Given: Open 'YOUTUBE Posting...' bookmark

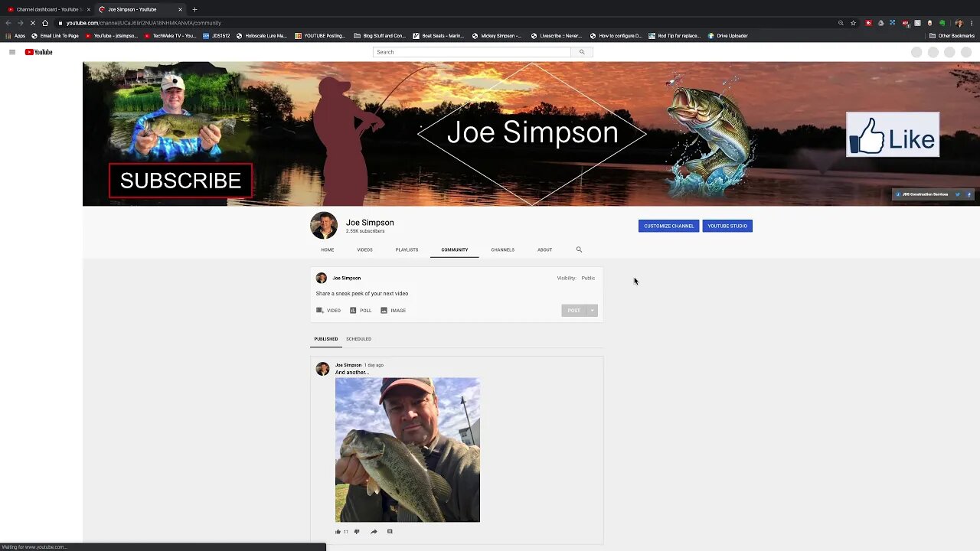Looking at the screenshot, I should pyautogui.click(x=320, y=36).
